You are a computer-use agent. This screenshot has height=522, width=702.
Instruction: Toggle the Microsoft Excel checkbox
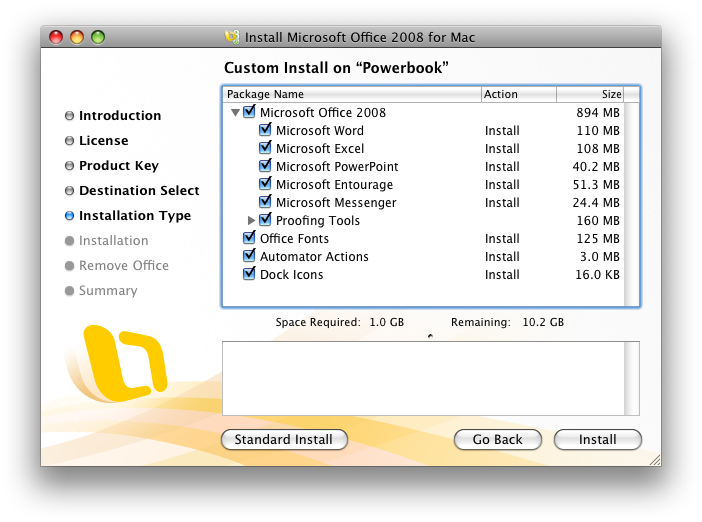[265, 148]
